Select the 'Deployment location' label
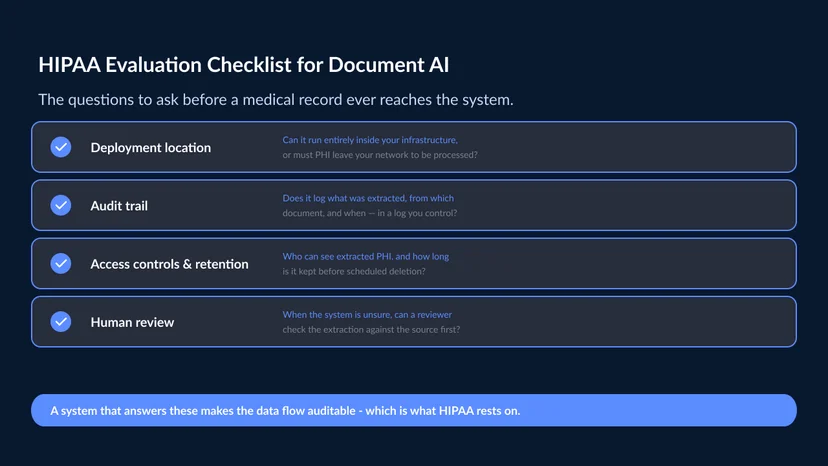 (150, 147)
